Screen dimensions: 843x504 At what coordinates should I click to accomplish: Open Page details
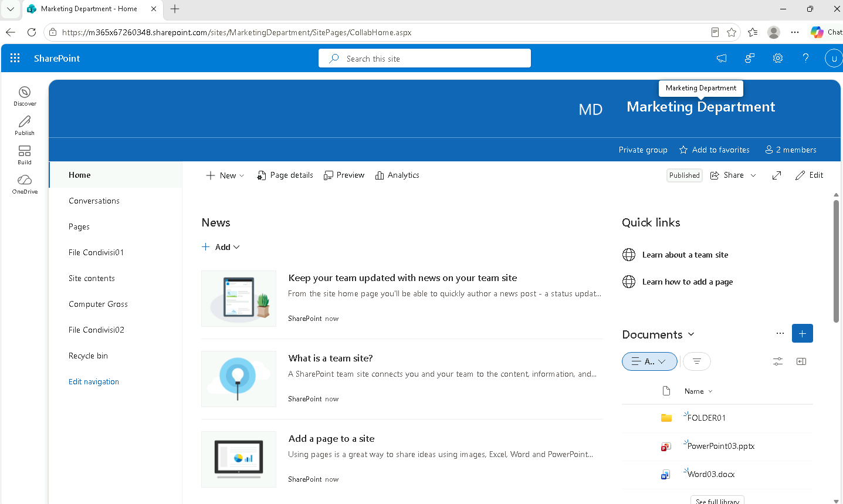pos(285,175)
